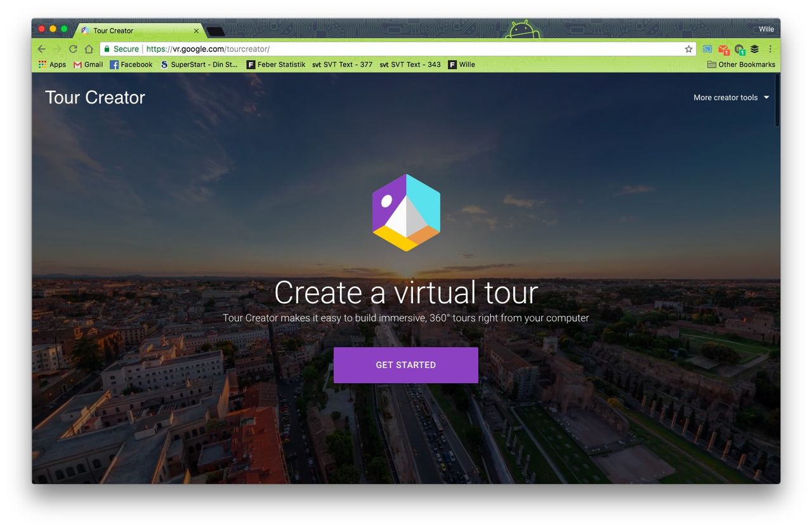Click the layers stack extension icon

point(754,49)
